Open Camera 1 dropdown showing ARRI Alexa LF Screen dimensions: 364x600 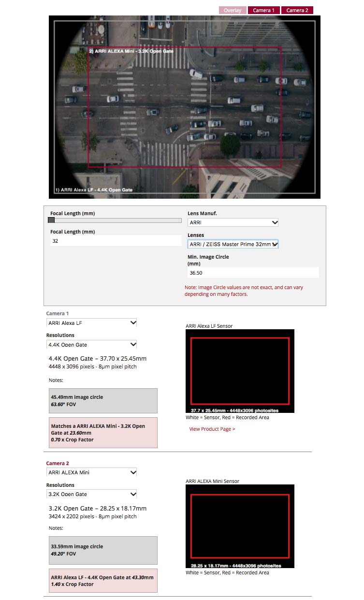(x=92, y=322)
